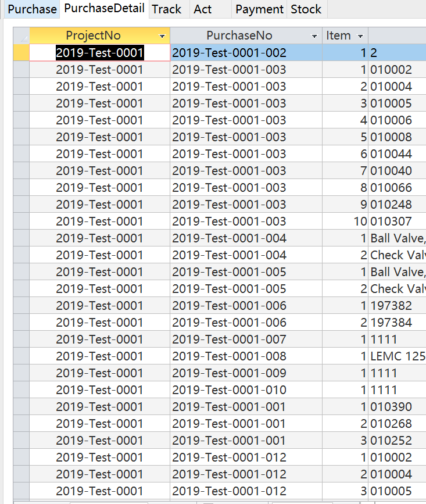This screenshot has width=426, height=504.
Task: Click cell value 010390
Action: click(x=397, y=406)
